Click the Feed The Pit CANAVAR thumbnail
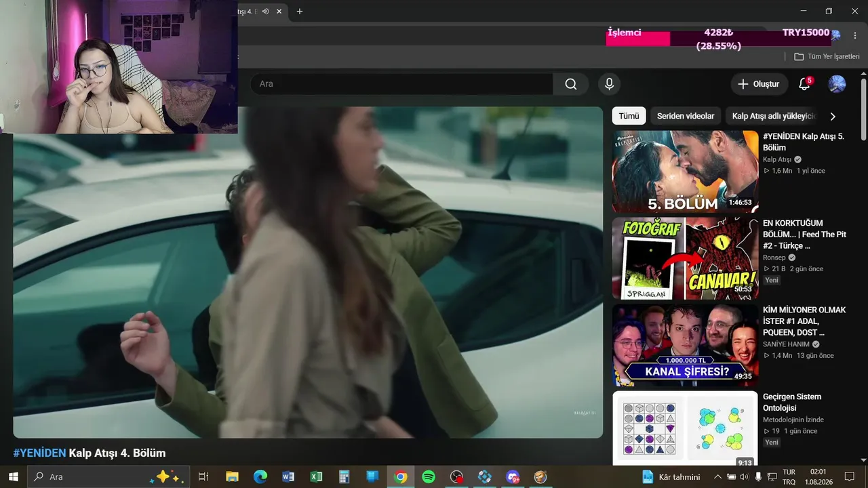The image size is (868, 488). click(685, 258)
